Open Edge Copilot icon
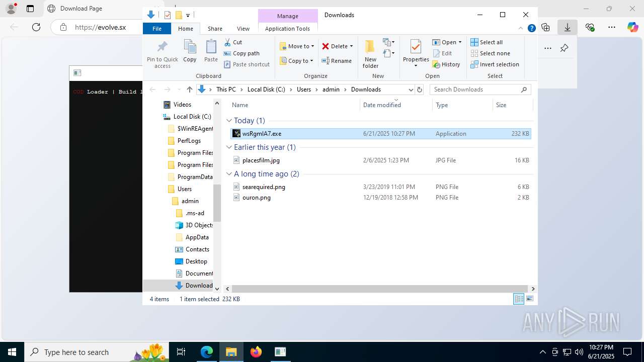 coord(633,27)
